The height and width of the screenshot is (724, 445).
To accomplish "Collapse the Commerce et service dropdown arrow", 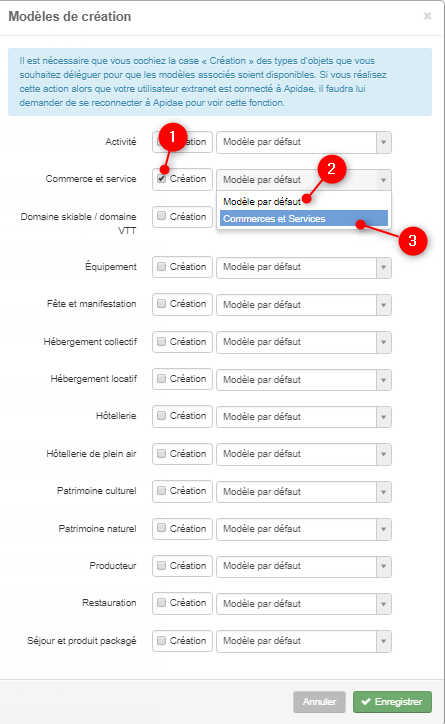I will click(384, 180).
